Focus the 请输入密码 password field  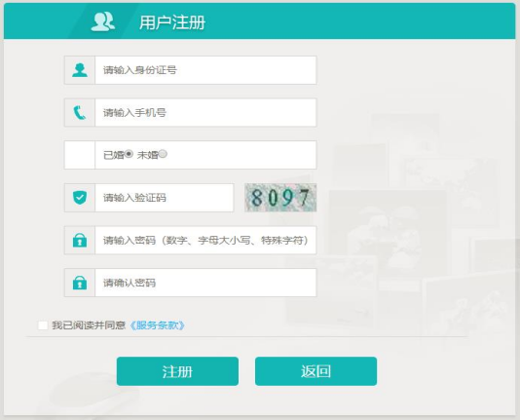coord(205,240)
